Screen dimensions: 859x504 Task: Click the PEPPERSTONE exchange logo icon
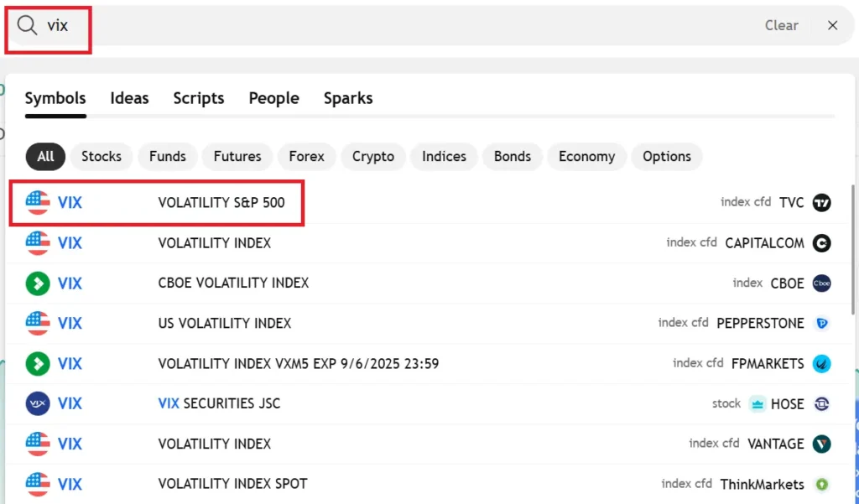(x=821, y=323)
